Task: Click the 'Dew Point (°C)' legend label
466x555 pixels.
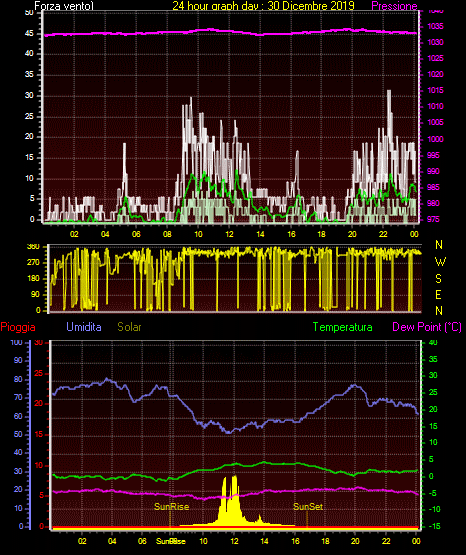Action: [x=427, y=327]
